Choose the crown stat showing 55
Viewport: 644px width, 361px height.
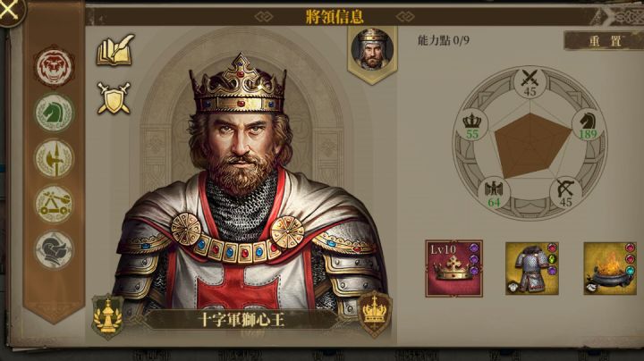(x=472, y=125)
